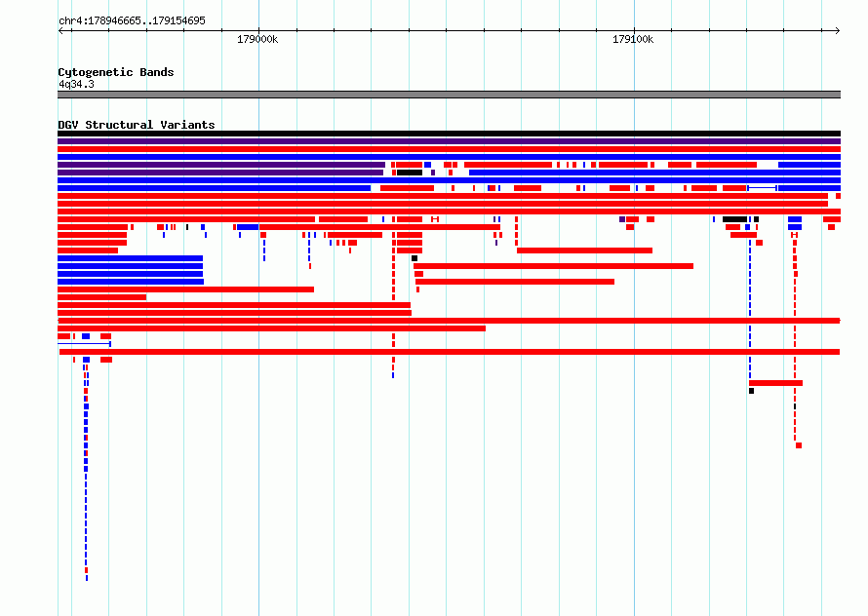Select the tiny black square beneath lower-right red bar

[x=751, y=391]
